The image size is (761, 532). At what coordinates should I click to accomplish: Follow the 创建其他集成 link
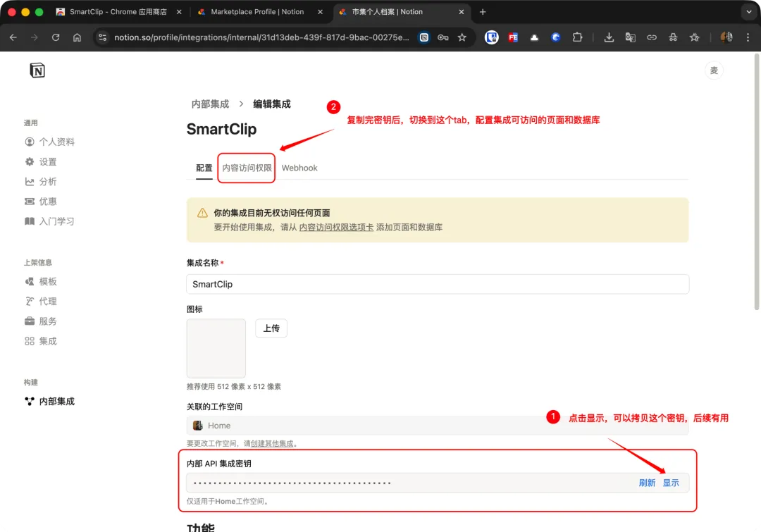272,444
